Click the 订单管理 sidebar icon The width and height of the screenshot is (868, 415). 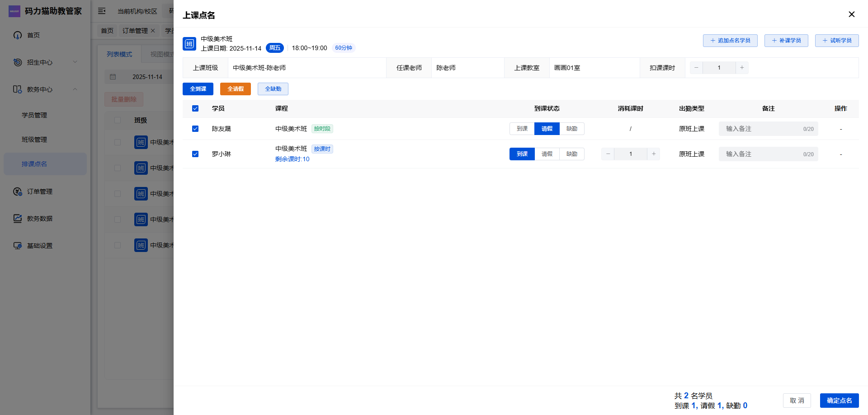pyautogui.click(x=18, y=191)
